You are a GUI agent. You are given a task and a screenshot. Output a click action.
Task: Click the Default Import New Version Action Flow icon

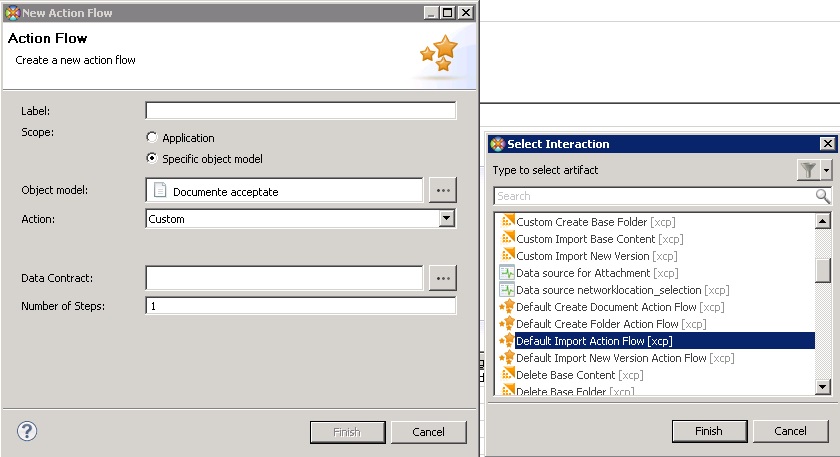(x=507, y=357)
